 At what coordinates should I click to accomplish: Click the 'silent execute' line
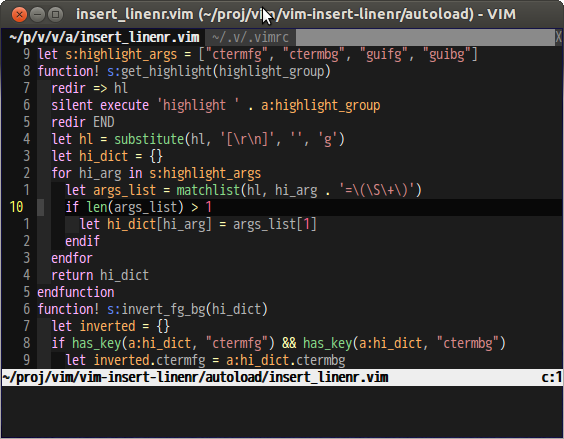[215, 105]
